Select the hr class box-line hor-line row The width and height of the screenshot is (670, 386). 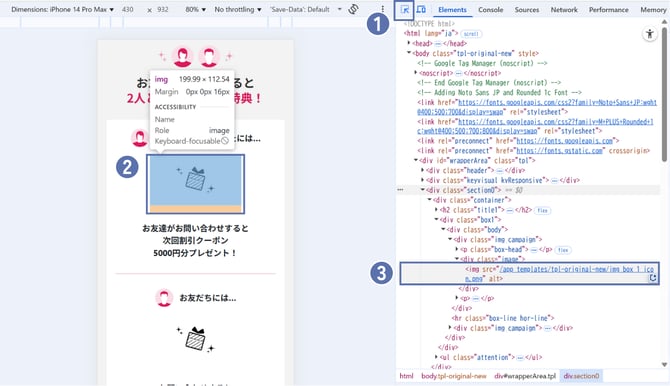click(x=502, y=318)
